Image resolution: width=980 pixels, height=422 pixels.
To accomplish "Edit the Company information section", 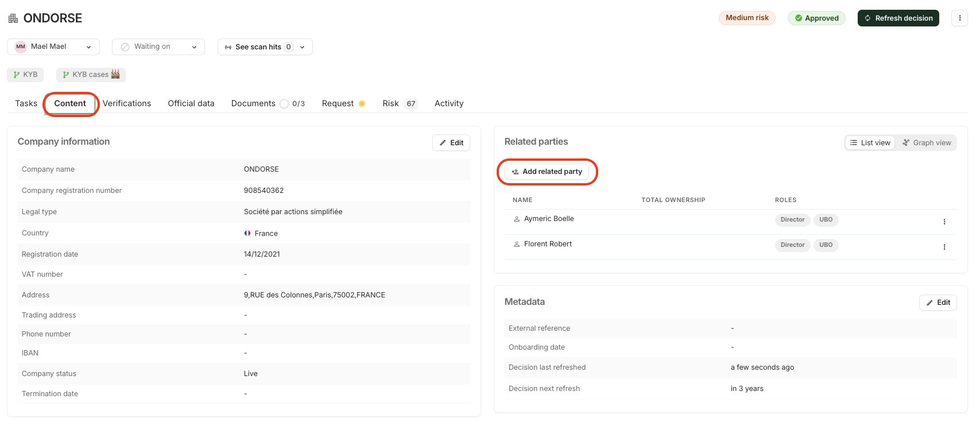I will pyautogui.click(x=451, y=143).
